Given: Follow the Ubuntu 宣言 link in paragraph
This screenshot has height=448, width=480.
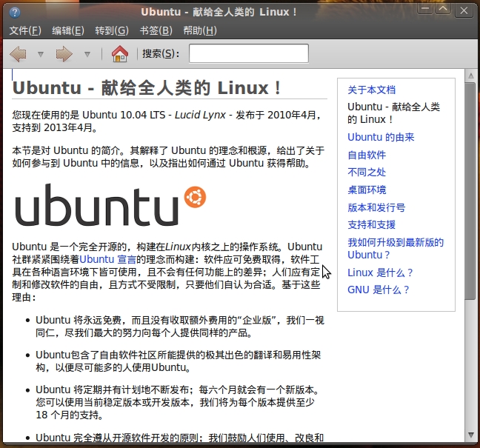Looking at the screenshot, I should (107, 259).
